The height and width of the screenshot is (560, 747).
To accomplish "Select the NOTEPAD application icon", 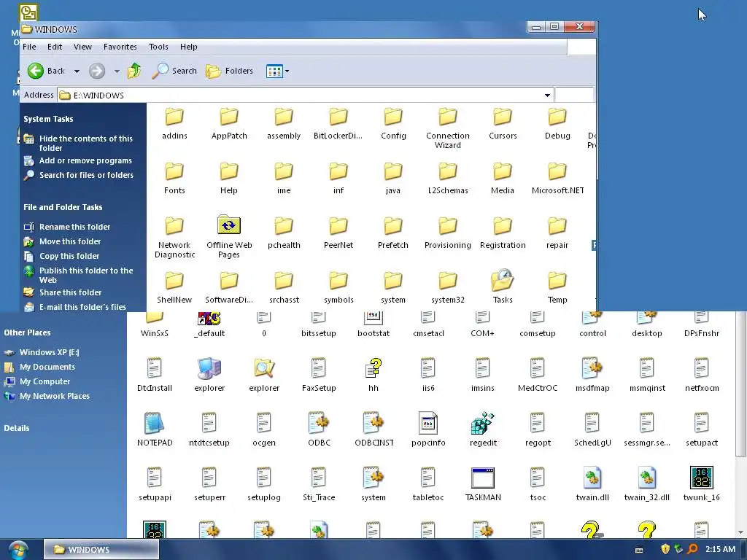I will (155, 423).
